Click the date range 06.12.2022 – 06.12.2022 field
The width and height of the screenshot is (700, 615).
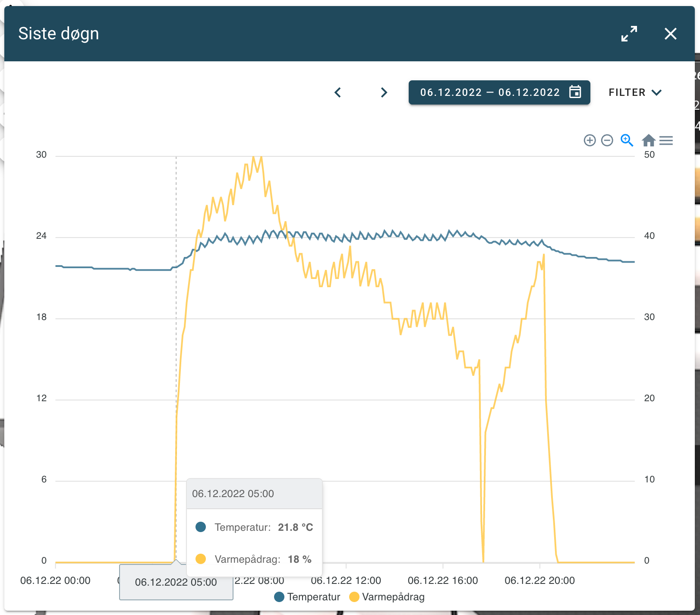tap(499, 92)
